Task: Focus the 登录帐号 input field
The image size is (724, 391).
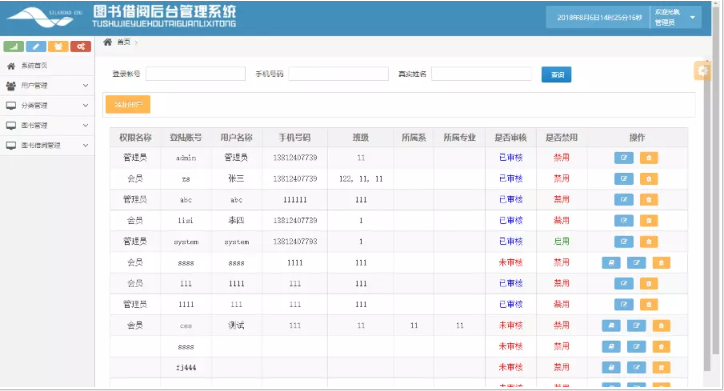Action: pos(196,74)
